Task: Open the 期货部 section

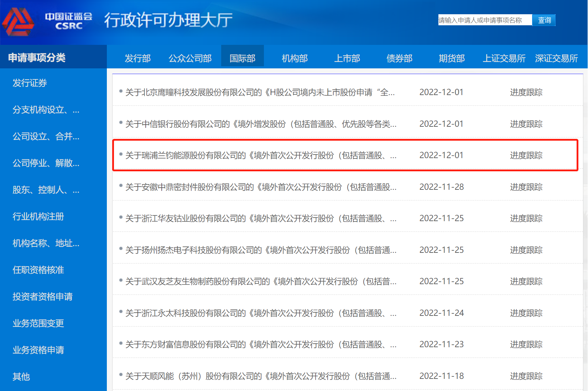Action: [x=451, y=58]
